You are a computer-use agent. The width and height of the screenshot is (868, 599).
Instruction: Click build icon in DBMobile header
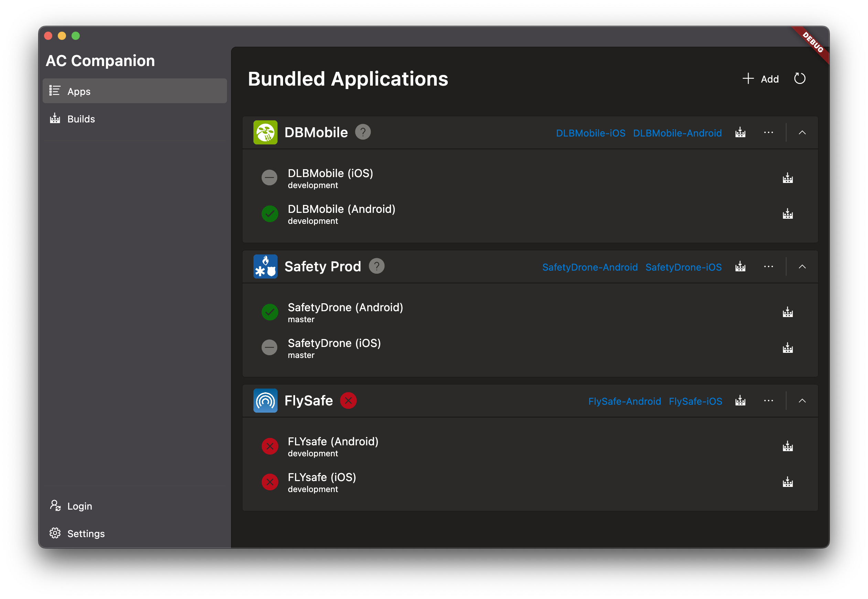740,132
